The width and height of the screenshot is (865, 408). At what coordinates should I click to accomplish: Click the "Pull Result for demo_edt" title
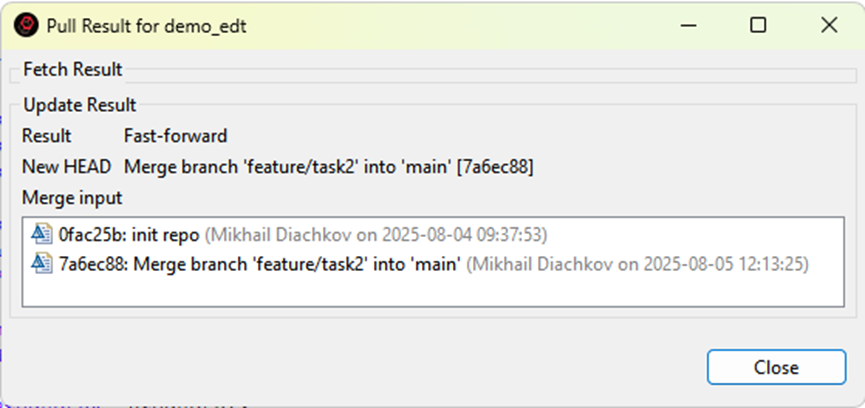point(146,27)
